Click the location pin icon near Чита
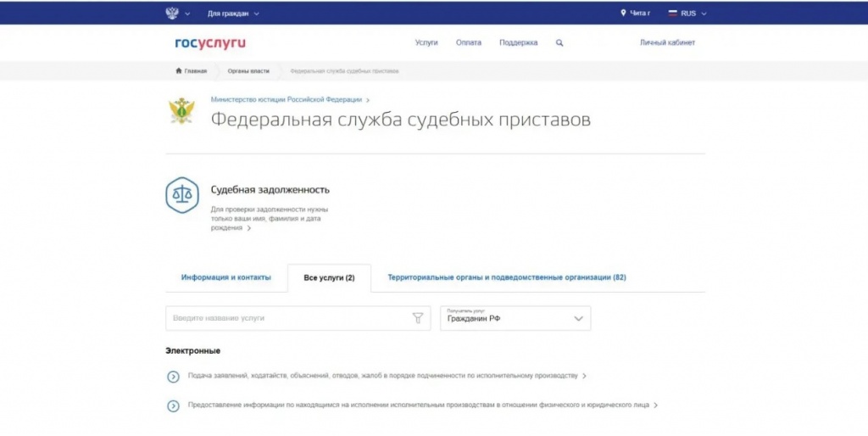 pos(623,13)
